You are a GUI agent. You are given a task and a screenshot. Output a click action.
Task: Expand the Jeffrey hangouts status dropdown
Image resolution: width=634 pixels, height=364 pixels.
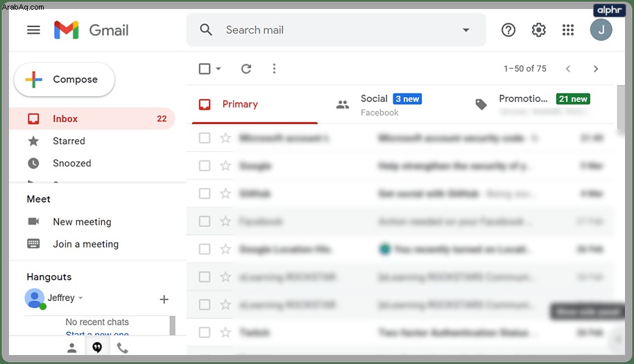(x=80, y=298)
